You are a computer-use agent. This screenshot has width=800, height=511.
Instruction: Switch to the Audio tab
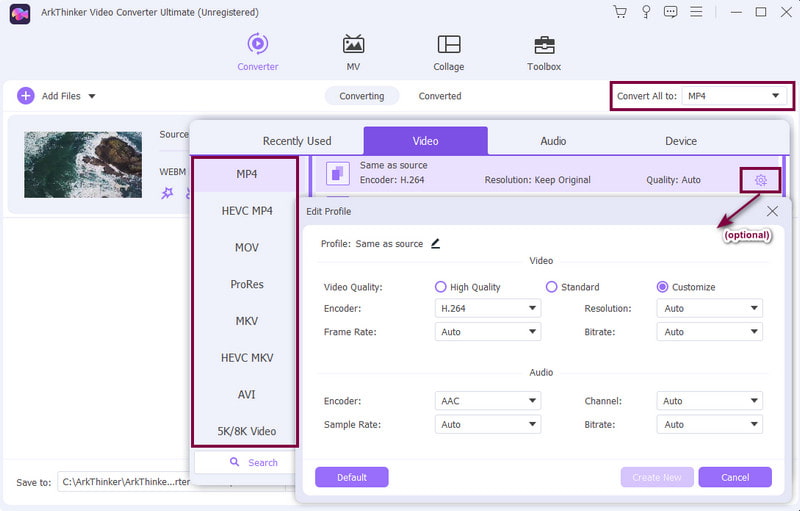tap(553, 141)
